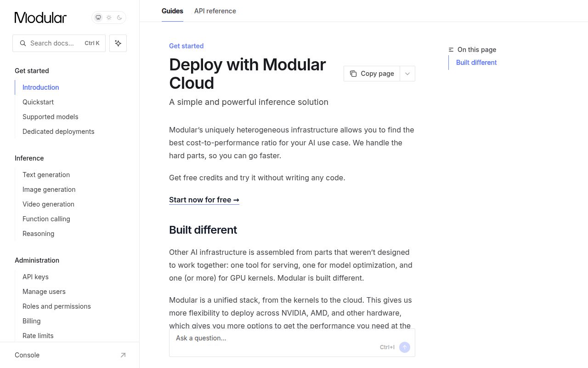Open Dedicated deployments page
The width and height of the screenshot is (588, 368).
point(58,132)
